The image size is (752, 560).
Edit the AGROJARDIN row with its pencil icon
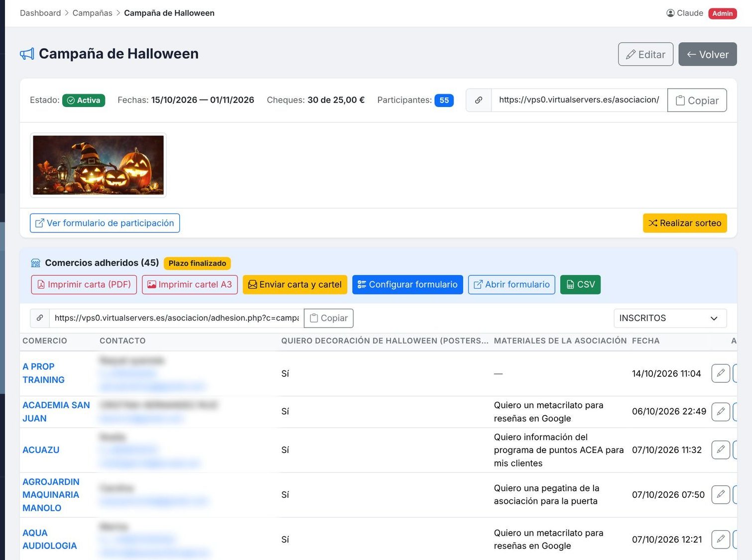(x=721, y=495)
